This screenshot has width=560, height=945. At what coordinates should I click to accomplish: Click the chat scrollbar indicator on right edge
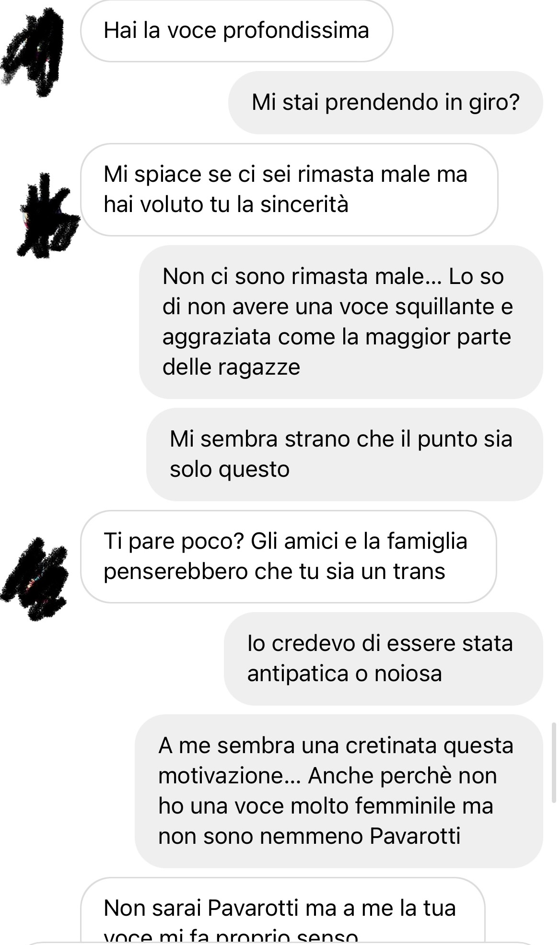(x=554, y=763)
